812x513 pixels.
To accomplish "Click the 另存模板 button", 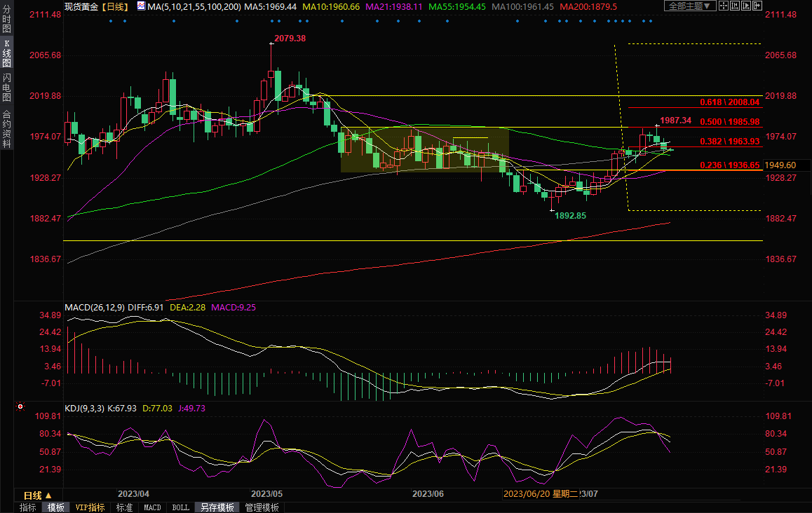I will pos(216,507).
